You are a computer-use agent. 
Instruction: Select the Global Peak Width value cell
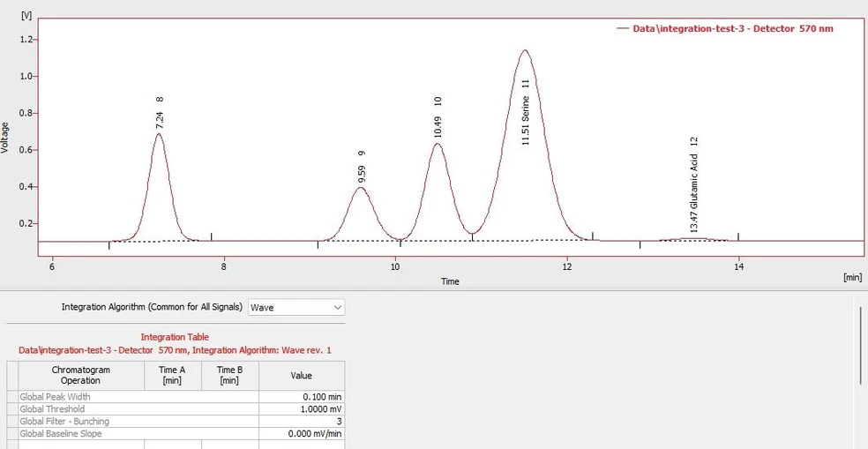tap(302, 397)
